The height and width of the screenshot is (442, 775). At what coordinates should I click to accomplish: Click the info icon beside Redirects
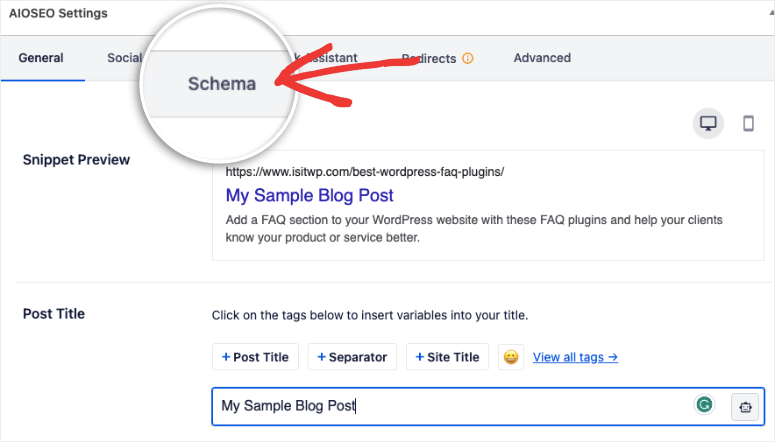[468, 58]
